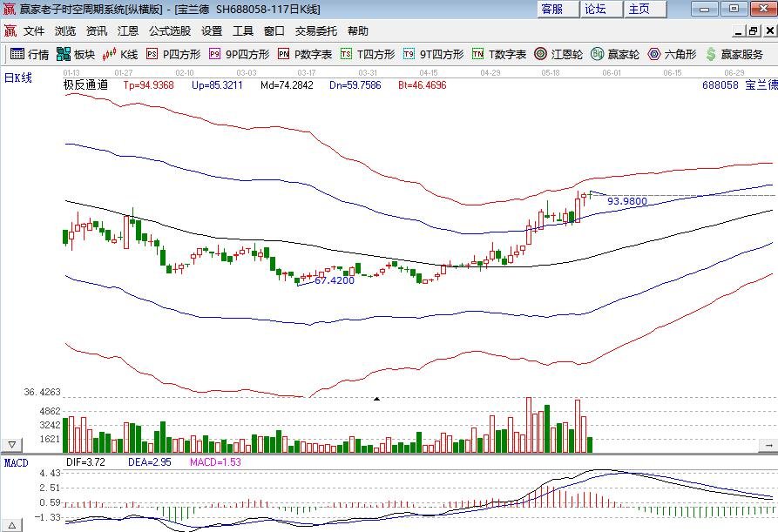Click the Bt=46.4696 value
The image size is (778, 532).
pyautogui.click(x=423, y=85)
